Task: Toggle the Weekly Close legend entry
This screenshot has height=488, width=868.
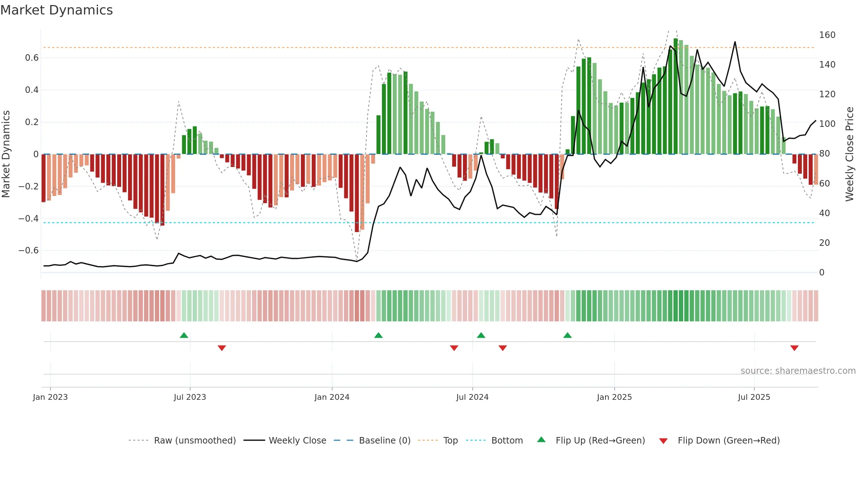Action: [285, 440]
